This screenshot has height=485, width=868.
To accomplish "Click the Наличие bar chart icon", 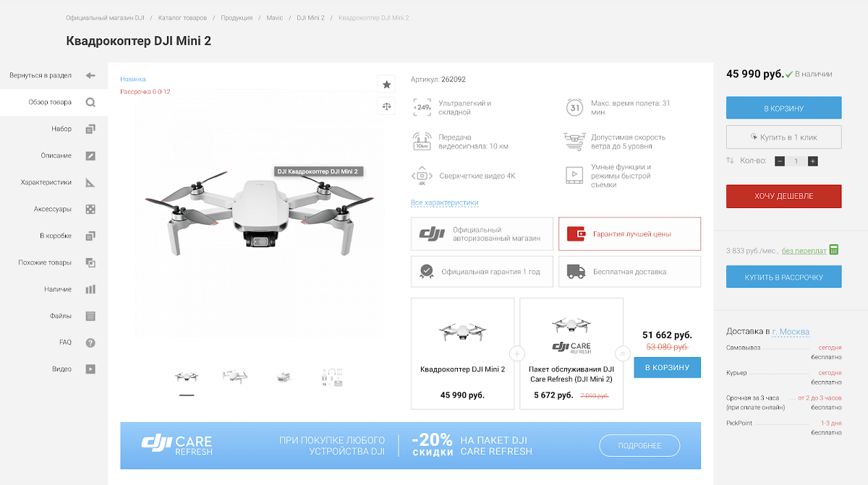I will pos(90,289).
